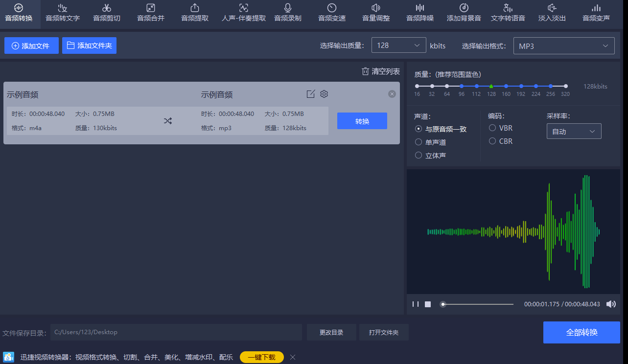Open the 音频录制 recording tool
Screen dimensions: 628x364
point(288,13)
